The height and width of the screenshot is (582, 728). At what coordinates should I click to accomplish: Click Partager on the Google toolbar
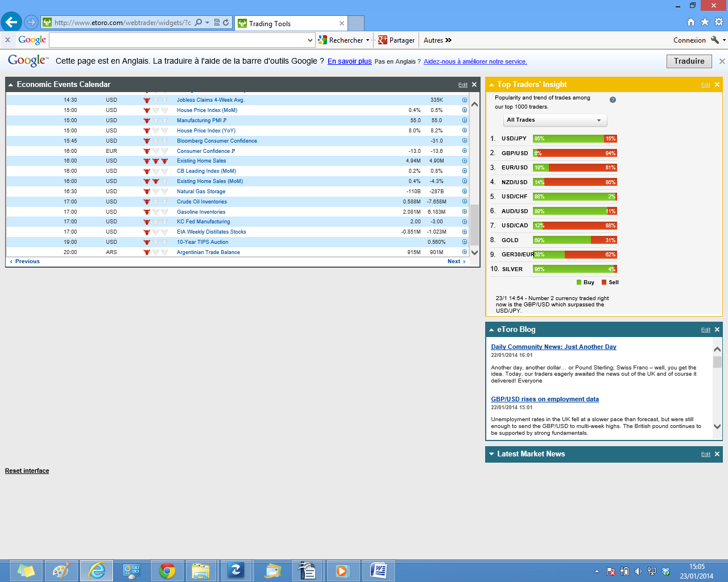(396, 40)
